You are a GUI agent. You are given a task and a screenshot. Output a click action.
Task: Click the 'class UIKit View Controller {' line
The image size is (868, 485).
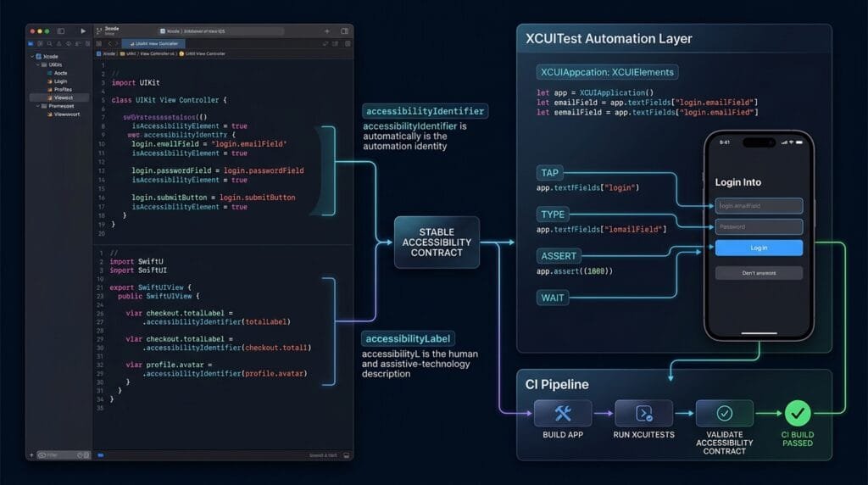click(169, 100)
